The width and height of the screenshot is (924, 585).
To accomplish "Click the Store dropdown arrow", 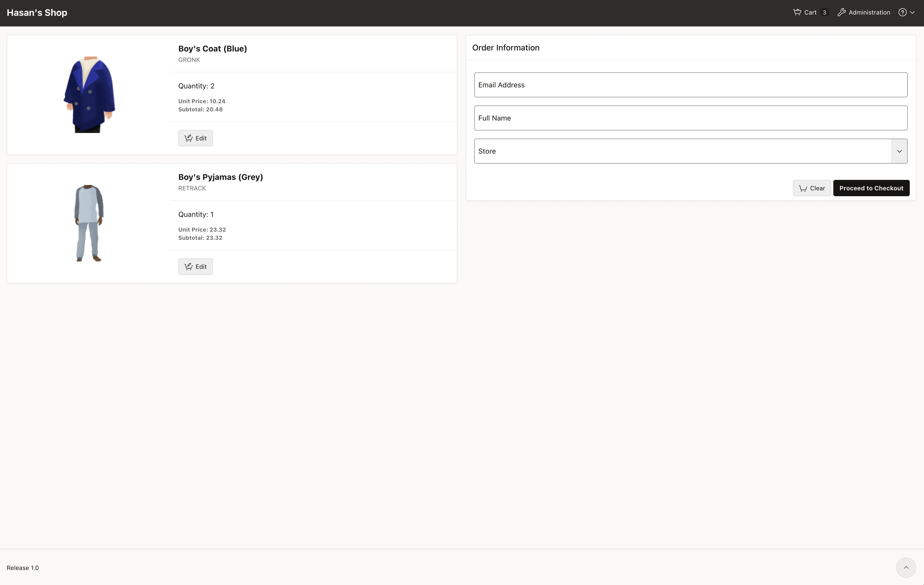I will pos(900,151).
